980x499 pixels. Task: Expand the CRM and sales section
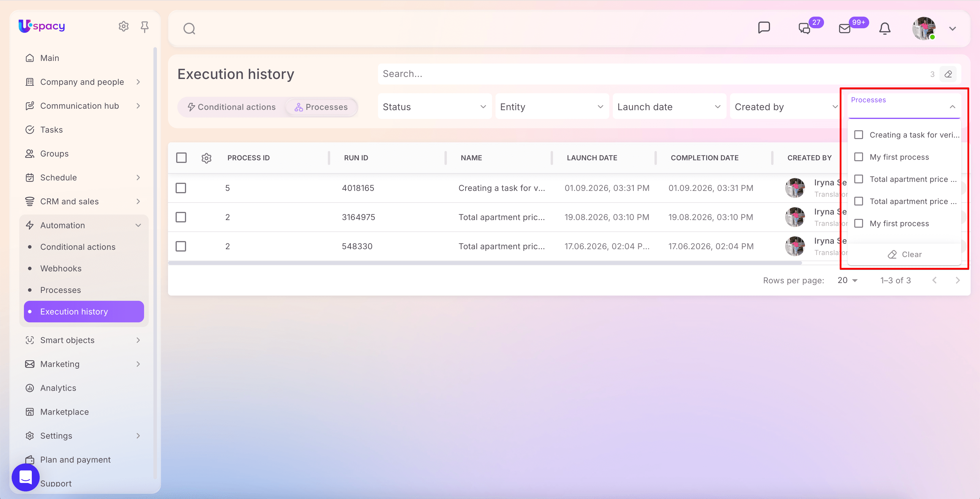tap(138, 201)
